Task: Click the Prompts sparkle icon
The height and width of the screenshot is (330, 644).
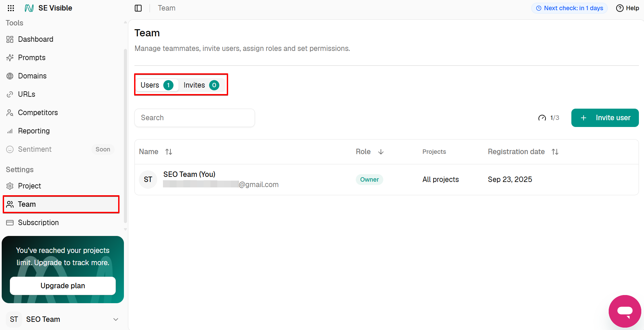Action: click(10, 58)
